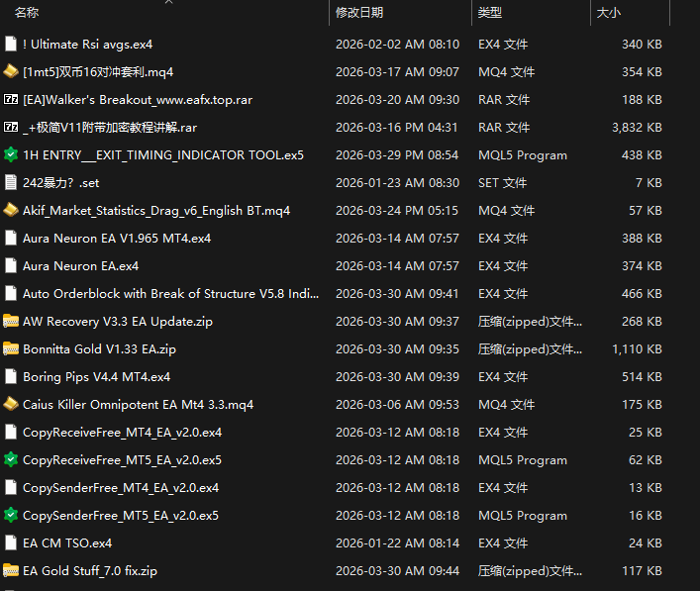Select file name _+极简V11附带加密教程讲解.rar
Image resolution: width=700 pixels, height=591 pixels.
110,128
